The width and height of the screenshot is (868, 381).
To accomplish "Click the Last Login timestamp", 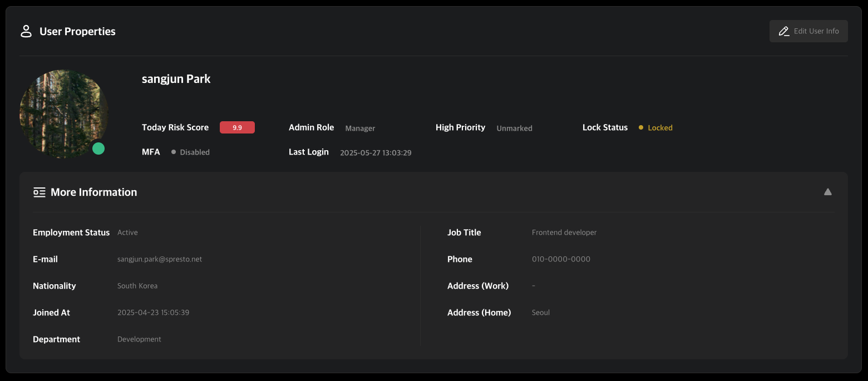I will click(x=376, y=152).
